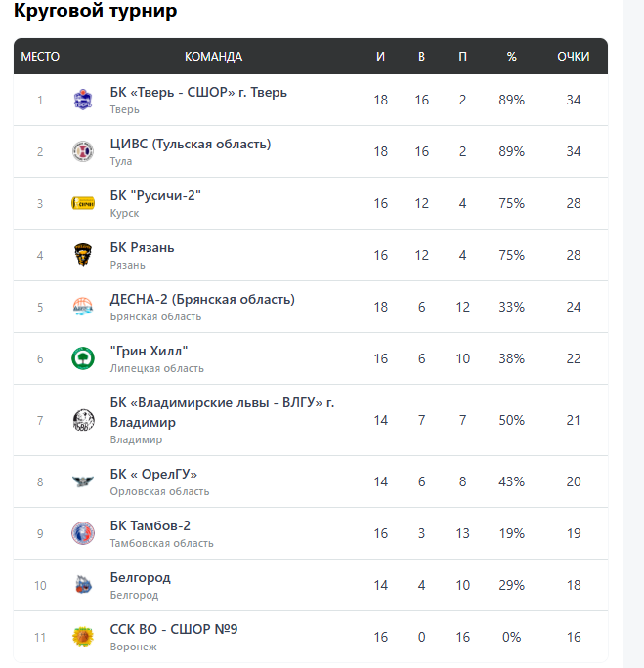Open the ССК ВО - СШОР №9 link
This screenshot has height=668, width=644.
[174, 629]
